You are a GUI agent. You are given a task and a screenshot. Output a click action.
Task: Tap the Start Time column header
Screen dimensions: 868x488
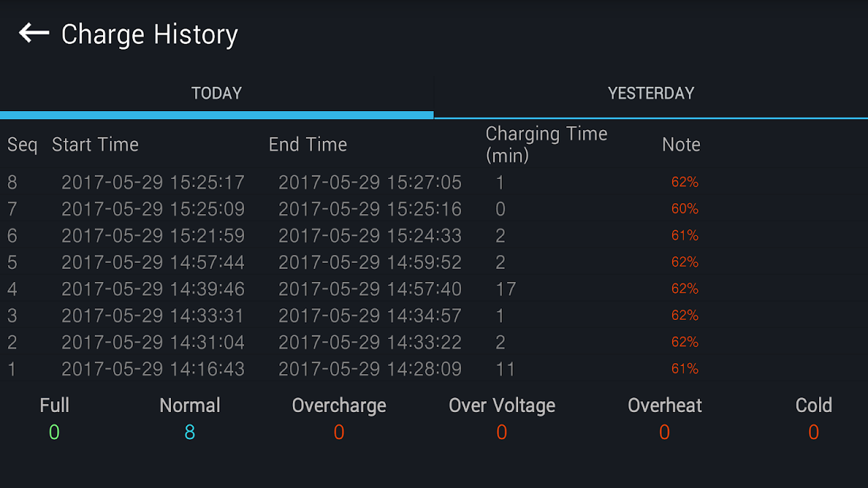coord(95,144)
